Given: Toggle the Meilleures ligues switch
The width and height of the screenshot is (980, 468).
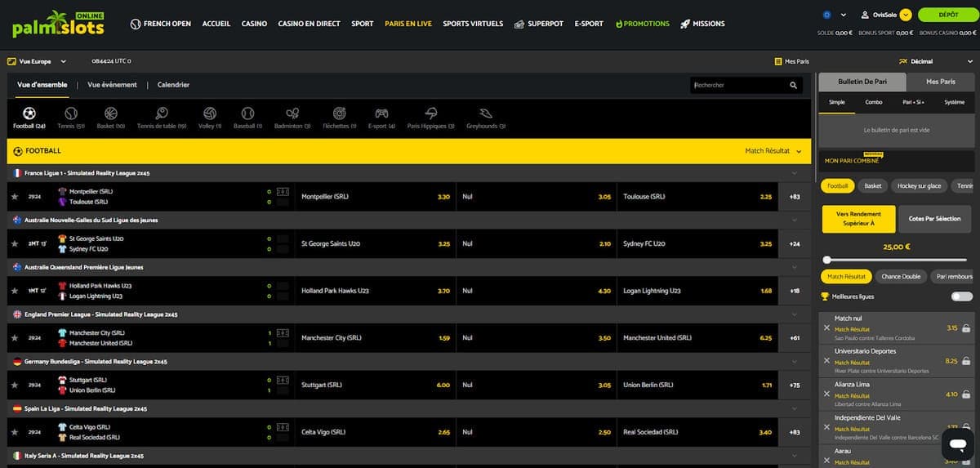Looking at the screenshot, I should pyautogui.click(x=961, y=296).
